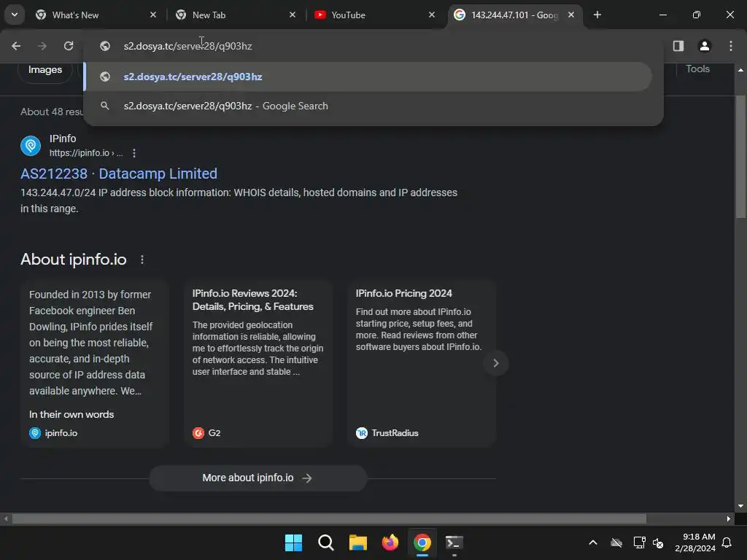
Task: Close the YouTube tab
Action: (x=432, y=15)
